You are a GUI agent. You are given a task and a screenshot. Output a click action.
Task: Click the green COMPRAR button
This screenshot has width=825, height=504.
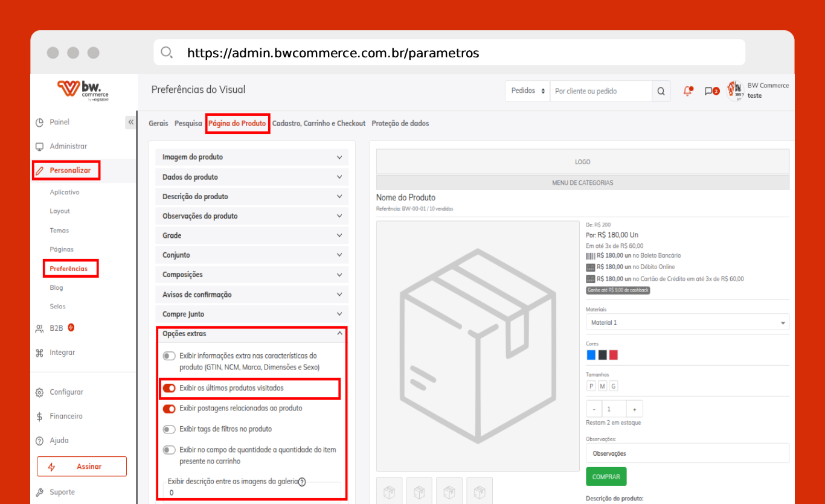tap(606, 477)
